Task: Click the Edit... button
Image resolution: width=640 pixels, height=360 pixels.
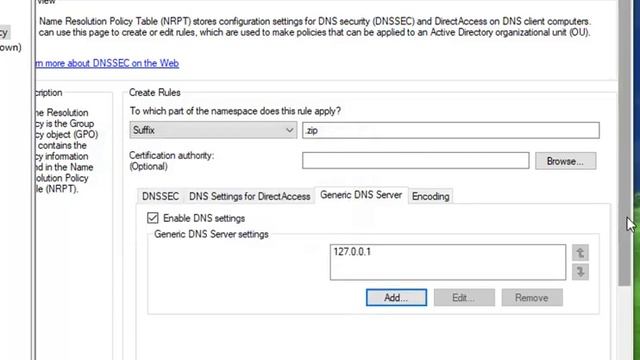Action: pyautogui.click(x=464, y=298)
